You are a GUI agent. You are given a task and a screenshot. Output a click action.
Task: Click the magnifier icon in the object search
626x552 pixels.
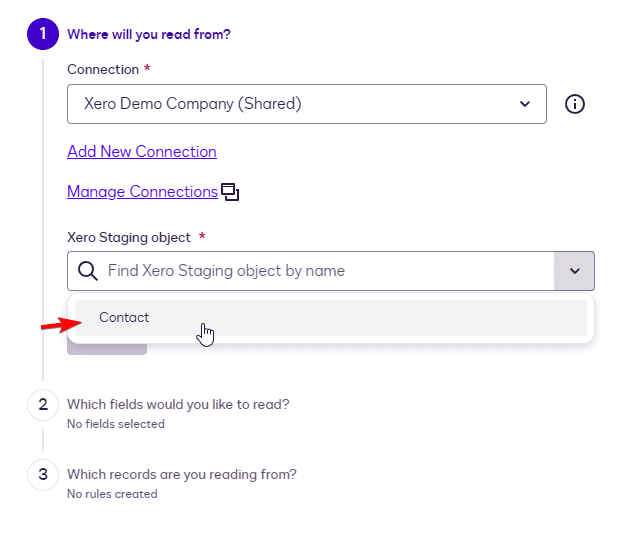[88, 271]
